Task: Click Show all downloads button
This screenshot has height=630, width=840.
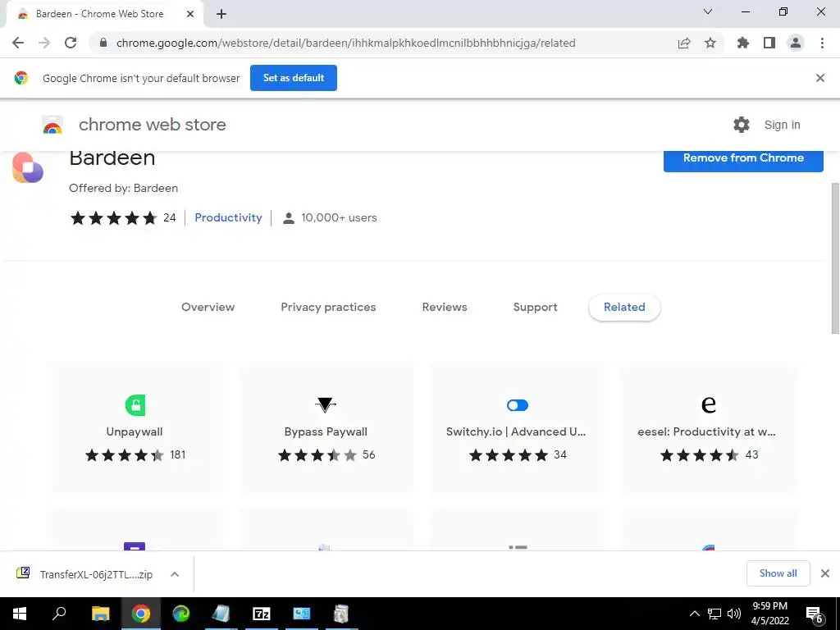Action: (778, 573)
